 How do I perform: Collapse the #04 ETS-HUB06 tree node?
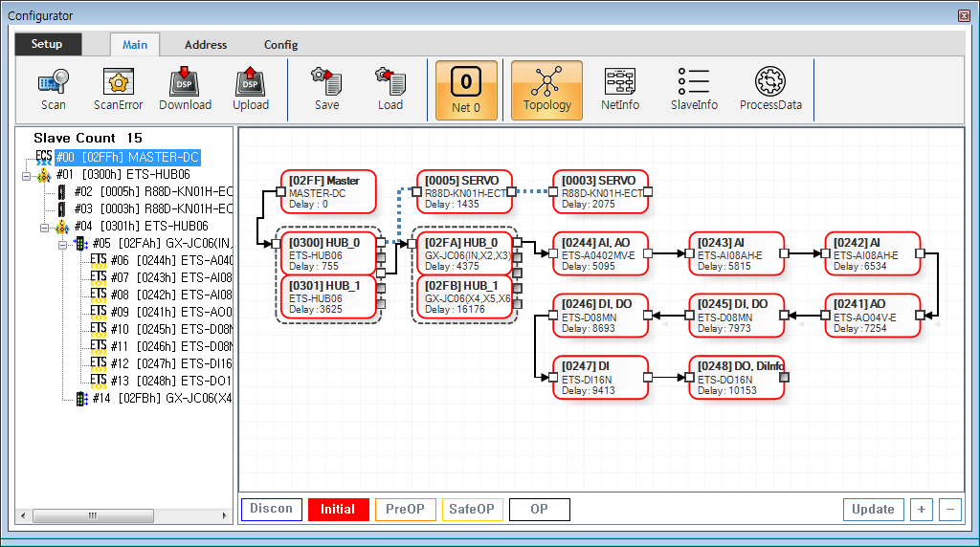[x=45, y=228]
